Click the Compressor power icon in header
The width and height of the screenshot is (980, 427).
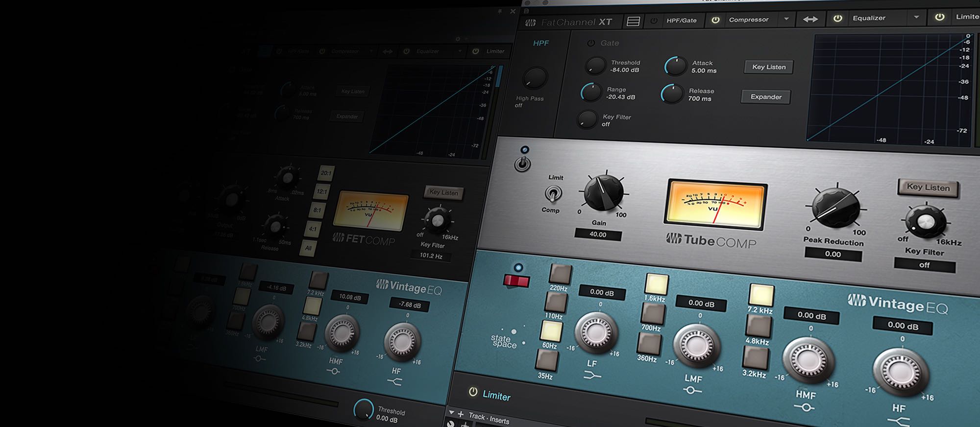click(x=715, y=20)
